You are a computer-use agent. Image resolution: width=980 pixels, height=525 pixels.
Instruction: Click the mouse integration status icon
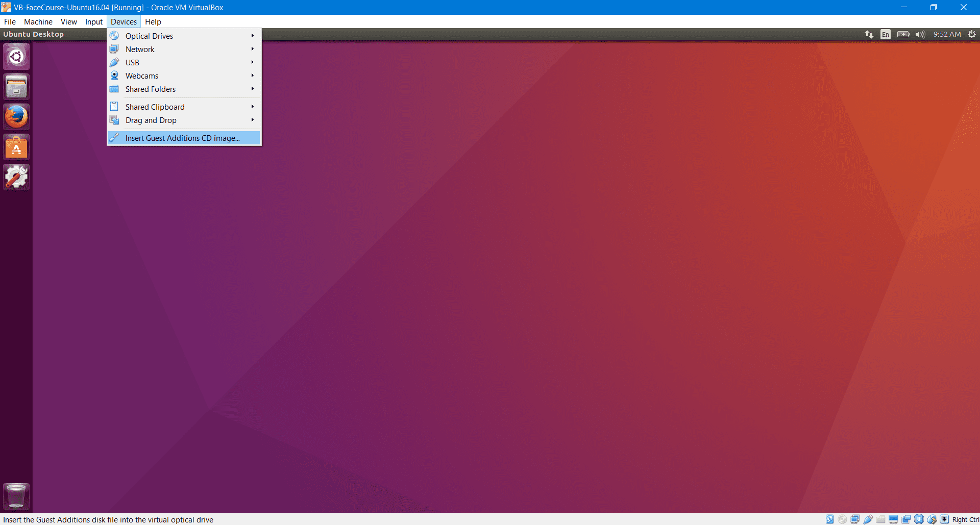tap(932, 519)
